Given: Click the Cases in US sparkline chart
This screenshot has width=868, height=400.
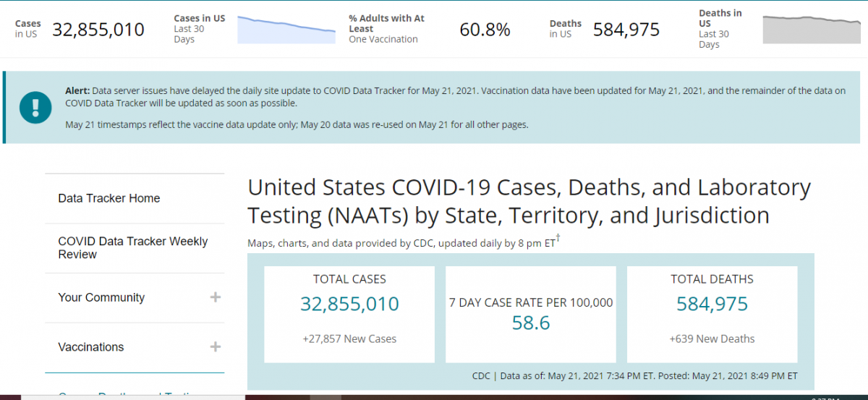Looking at the screenshot, I should pos(286,29).
